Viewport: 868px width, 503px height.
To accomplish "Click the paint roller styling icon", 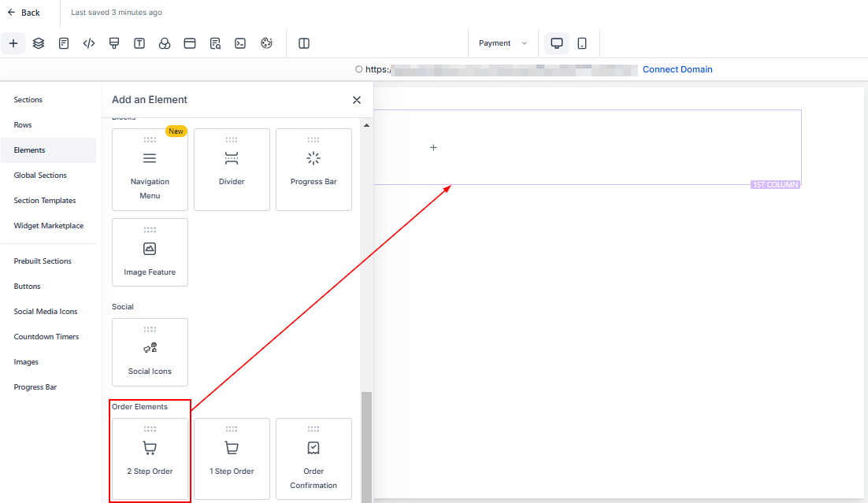I will [114, 43].
